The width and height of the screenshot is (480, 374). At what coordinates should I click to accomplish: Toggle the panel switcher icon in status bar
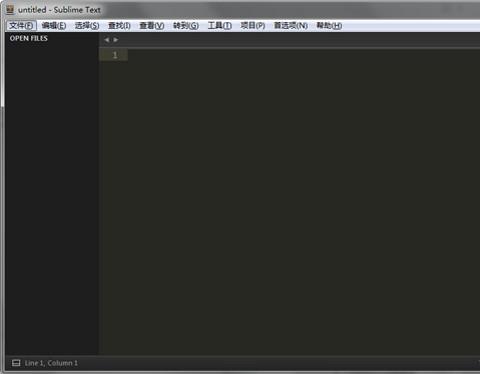click(x=16, y=363)
